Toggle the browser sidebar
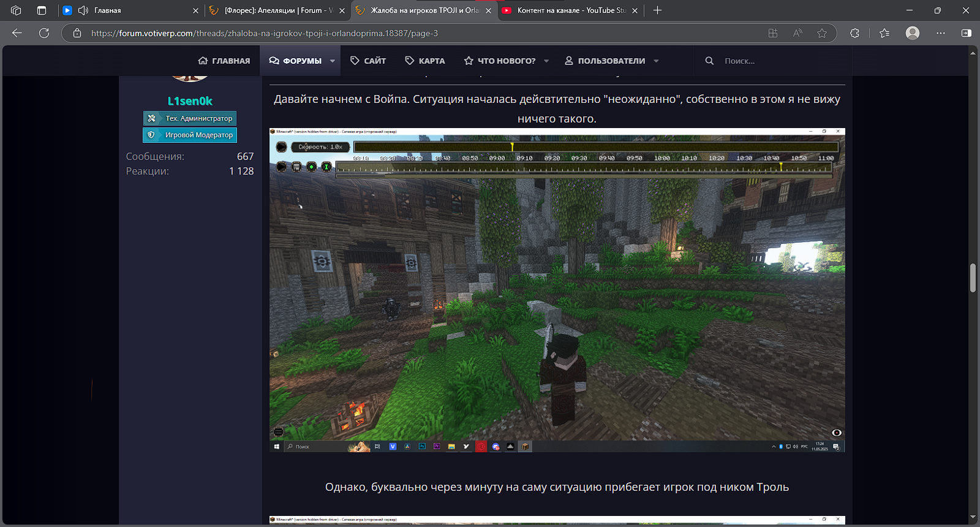The image size is (980, 527). (x=967, y=33)
